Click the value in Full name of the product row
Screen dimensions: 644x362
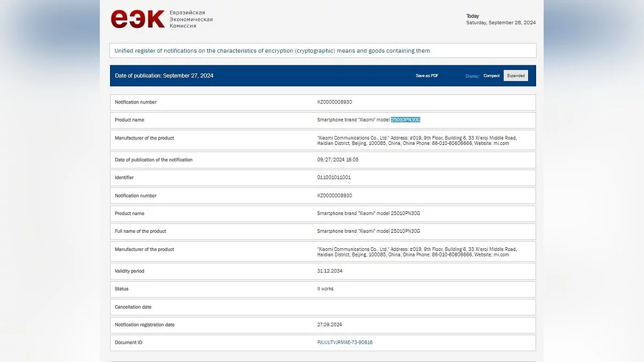(x=369, y=231)
